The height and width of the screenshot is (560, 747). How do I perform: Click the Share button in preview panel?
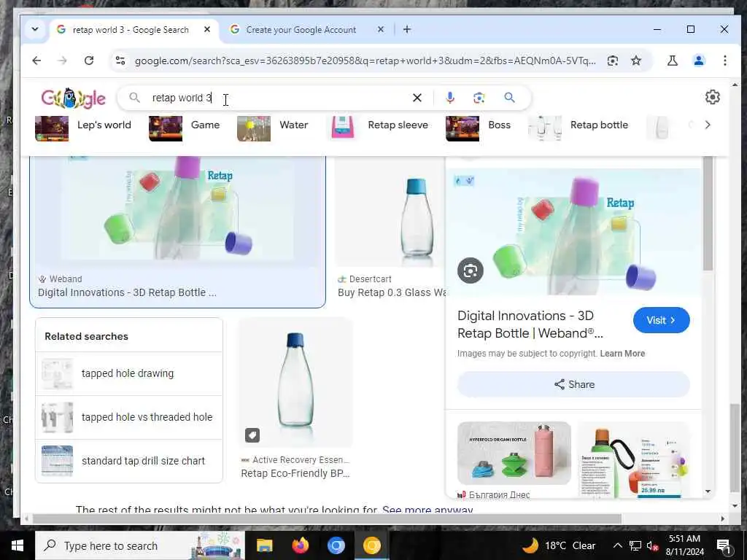click(x=573, y=384)
